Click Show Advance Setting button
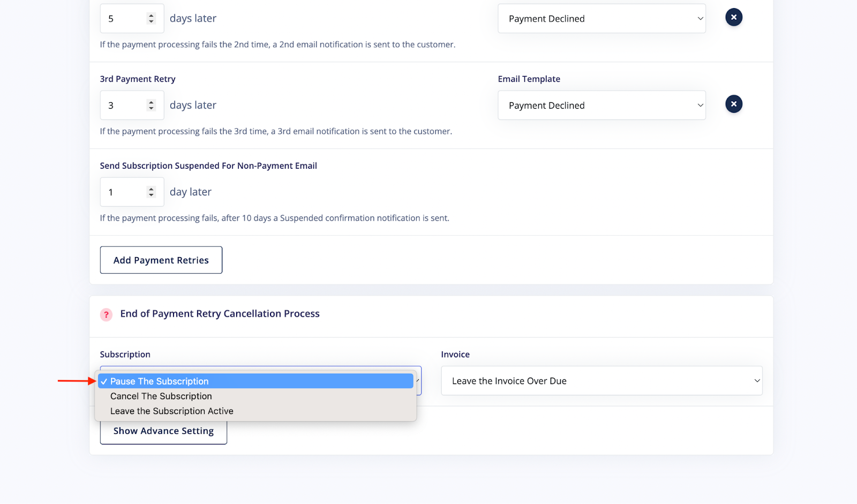This screenshot has height=504, width=857. (163, 431)
